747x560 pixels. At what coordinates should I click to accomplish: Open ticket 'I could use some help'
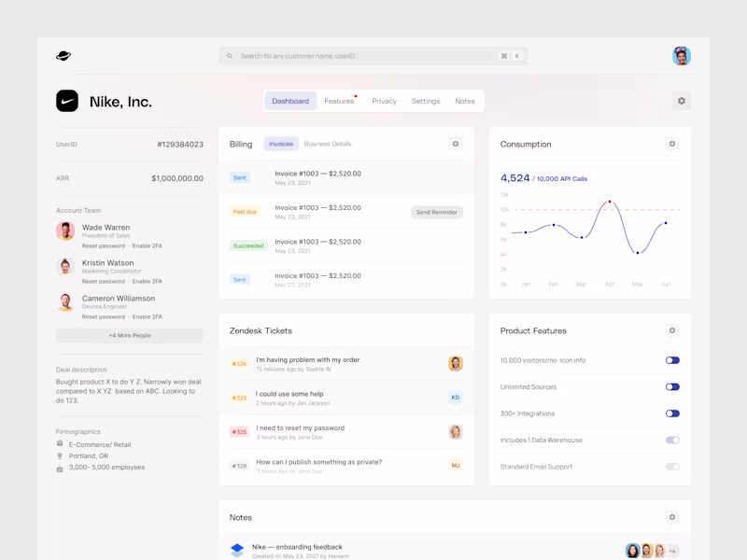pyautogui.click(x=345, y=398)
